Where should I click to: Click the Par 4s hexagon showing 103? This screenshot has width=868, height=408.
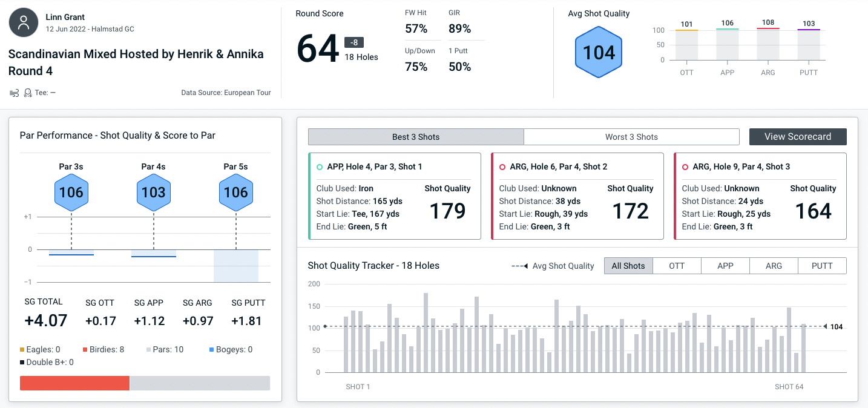pos(154,192)
